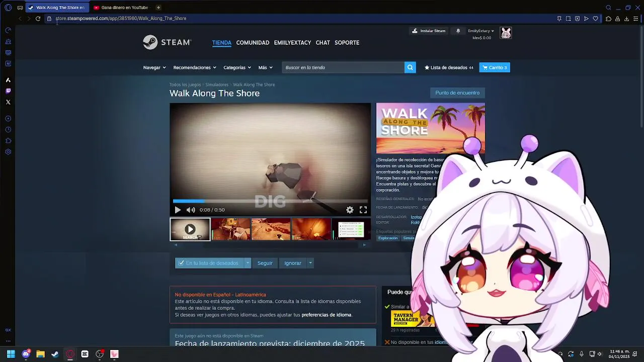The width and height of the screenshot is (644, 362).
Task: Open Steam app from taskbar
Action: pyautogui.click(x=55, y=354)
